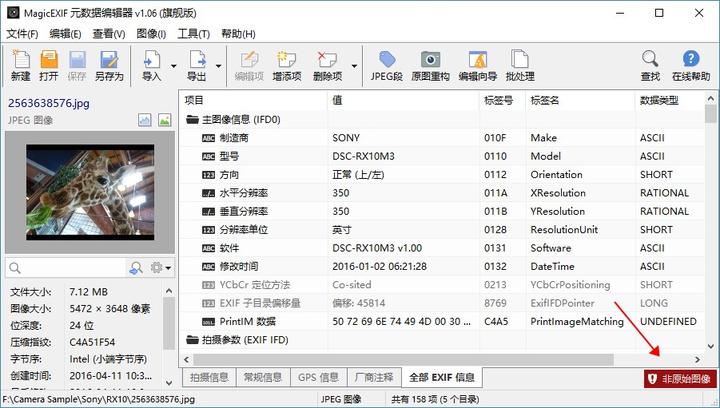The width and height of the screenshot is (720, 408).
Task: Open the 编辑(E) menu
Action: [65, 34]
